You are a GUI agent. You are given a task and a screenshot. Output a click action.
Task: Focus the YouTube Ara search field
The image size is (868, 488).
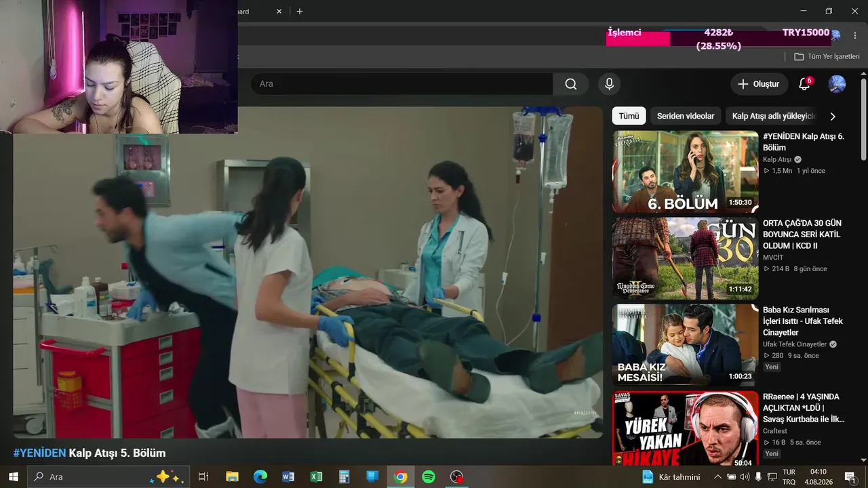(402, 84)
